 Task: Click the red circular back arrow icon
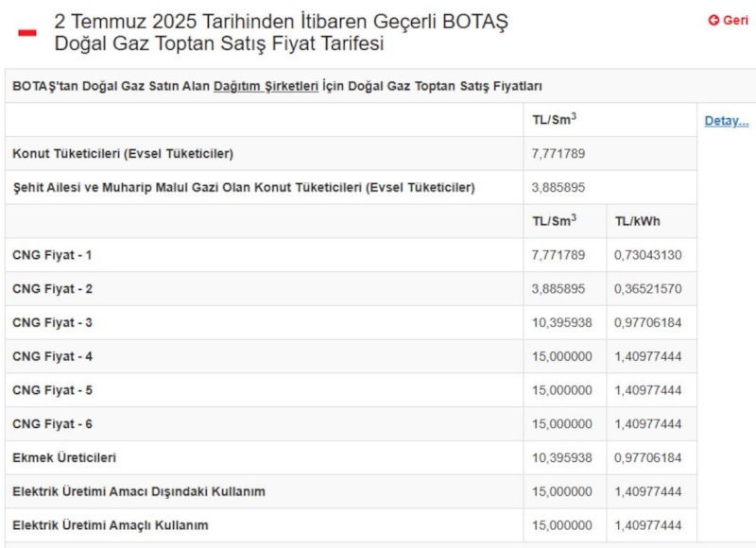click(713, 21)
